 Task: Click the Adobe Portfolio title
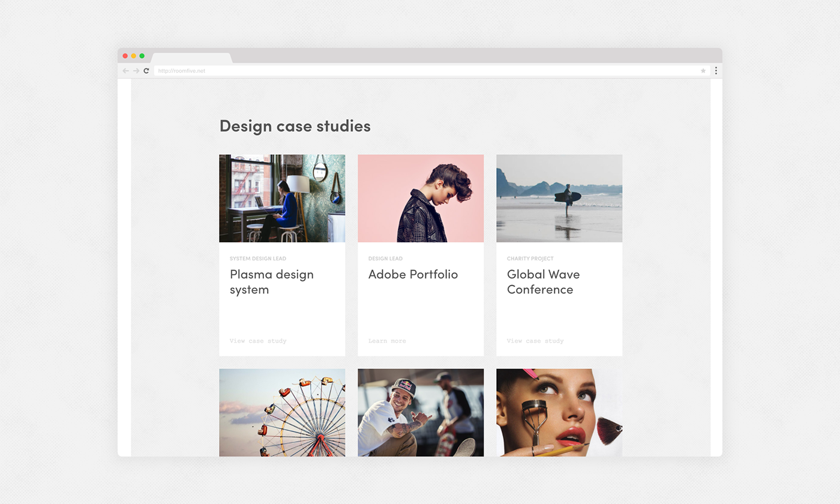pos(413,274)
